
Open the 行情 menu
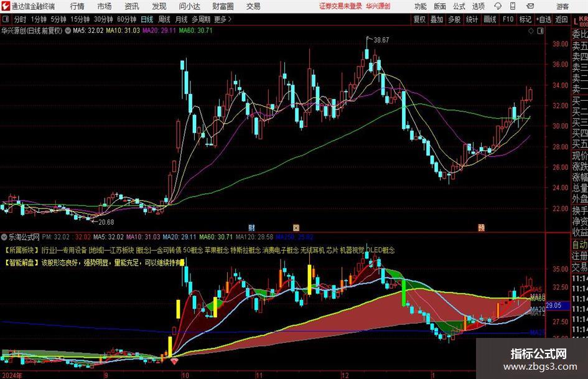point(77,6)
